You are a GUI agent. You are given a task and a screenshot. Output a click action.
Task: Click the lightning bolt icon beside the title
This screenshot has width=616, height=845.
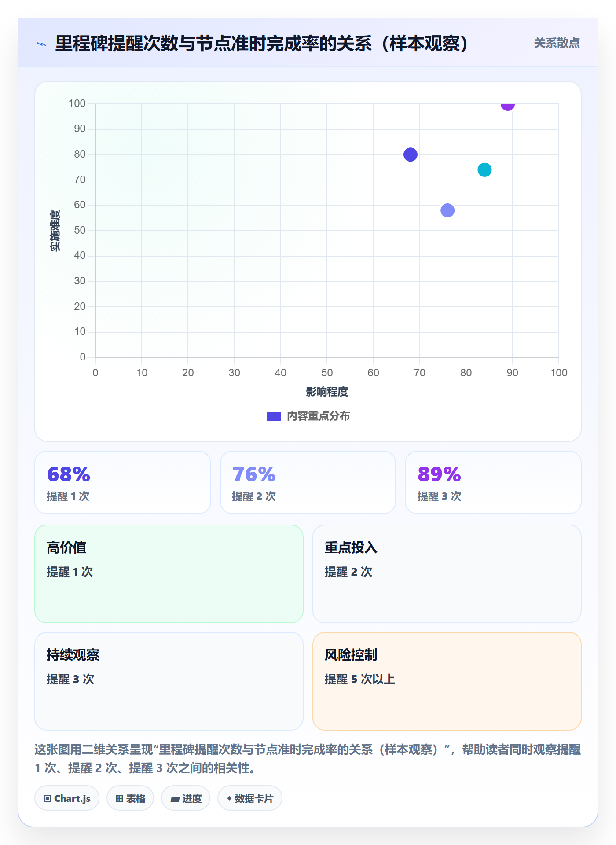[x=42, y=44]
